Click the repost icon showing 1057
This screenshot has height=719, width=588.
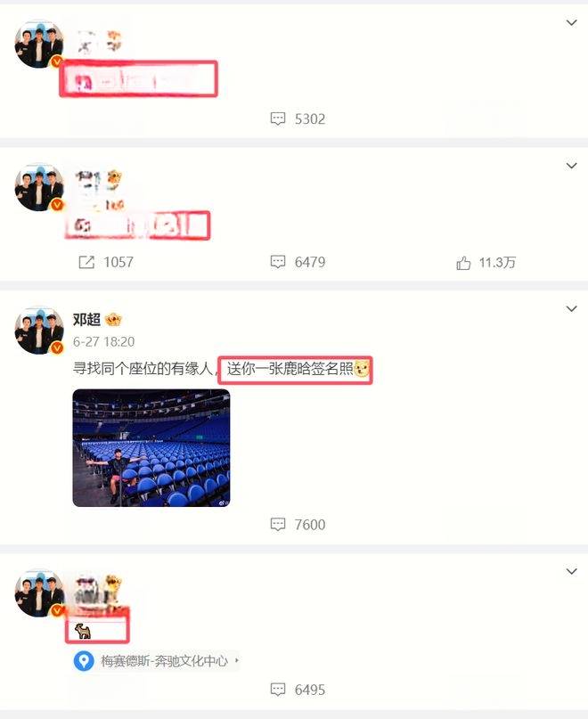point(86,262)
